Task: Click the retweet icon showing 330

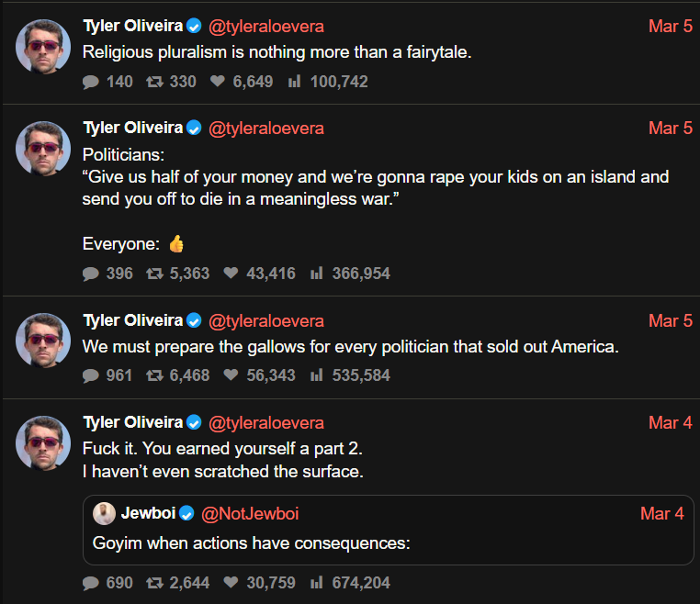Action: [154, 82]
